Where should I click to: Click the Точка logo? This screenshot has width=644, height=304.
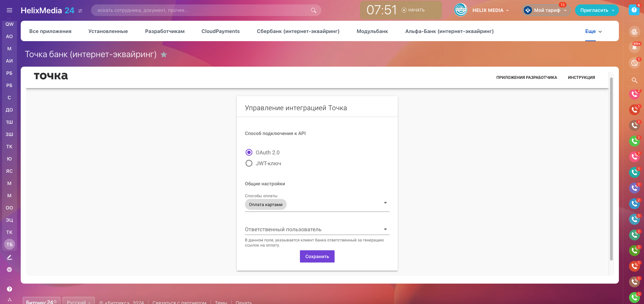tap(51, 76)
